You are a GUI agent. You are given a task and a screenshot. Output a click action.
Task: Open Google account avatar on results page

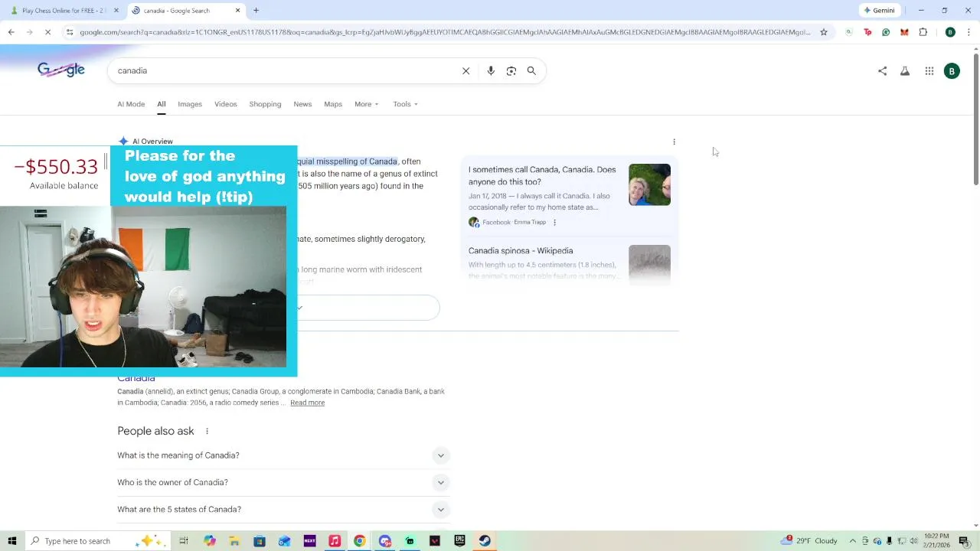point(952,71)
